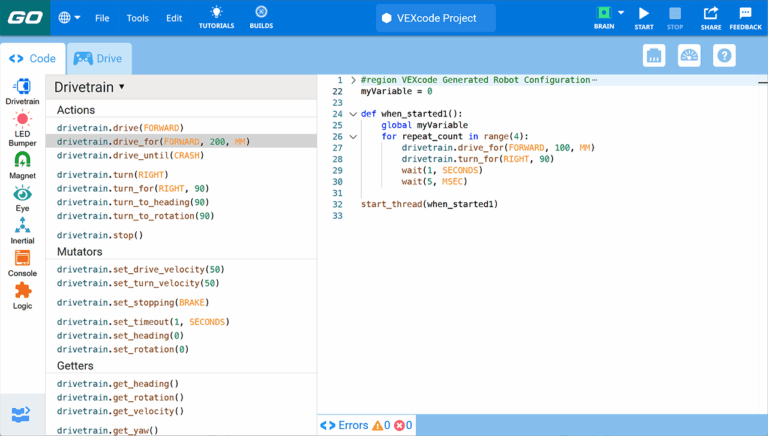768x436 pixels.
Task: Select toolbox drivetrain.turn_for(RIGHT, 90) command
Action: pos(133,189)
